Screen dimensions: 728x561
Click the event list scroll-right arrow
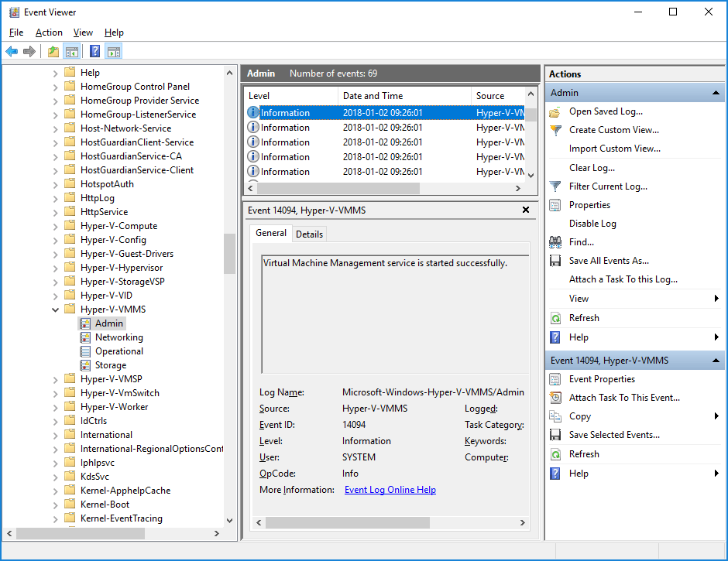click(518, 188)
